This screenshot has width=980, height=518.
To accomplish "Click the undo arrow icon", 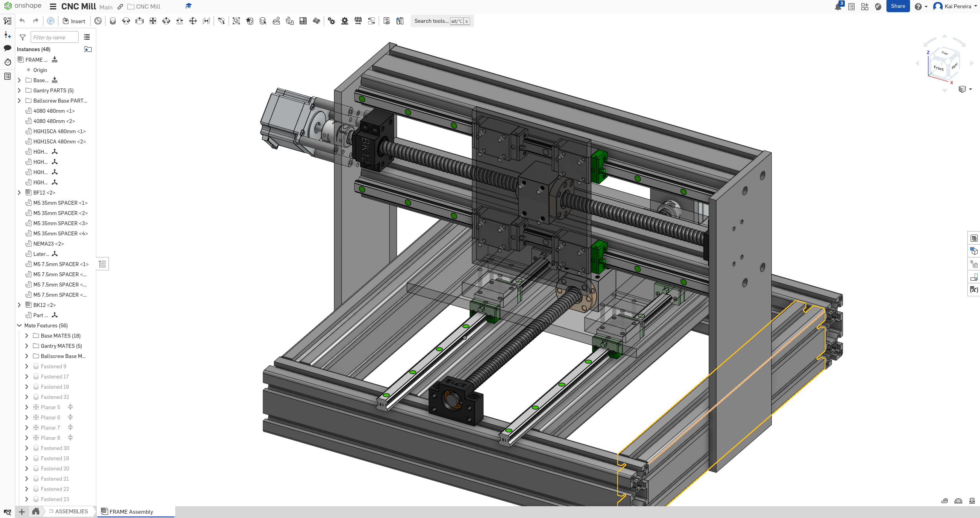I will (22, 21).
